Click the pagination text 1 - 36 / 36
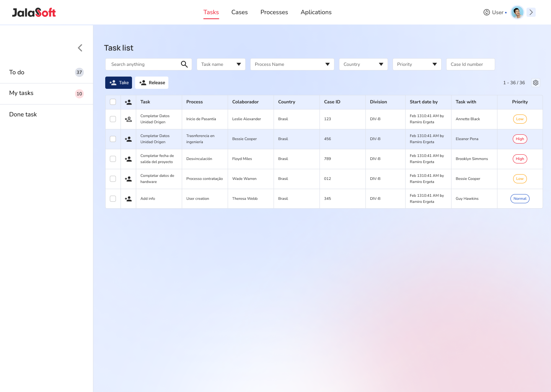Screen dimensions: 551x392 pos(514,83)
